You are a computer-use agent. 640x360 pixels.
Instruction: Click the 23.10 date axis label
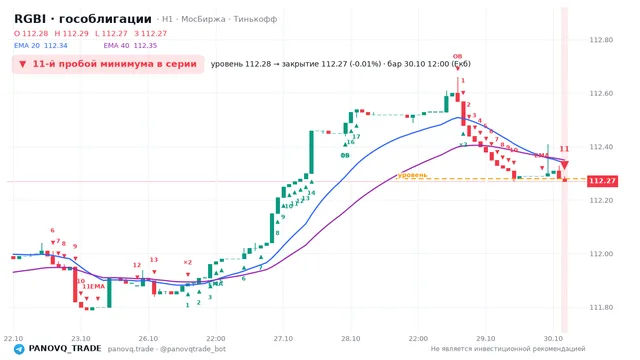(81, 338)
